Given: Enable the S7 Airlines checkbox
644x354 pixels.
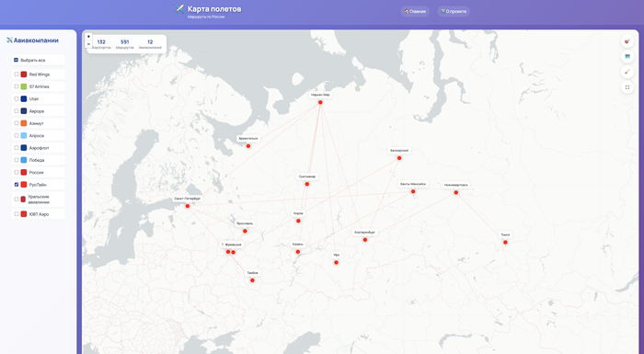Looking at the screenshot, I should [17, 86].
